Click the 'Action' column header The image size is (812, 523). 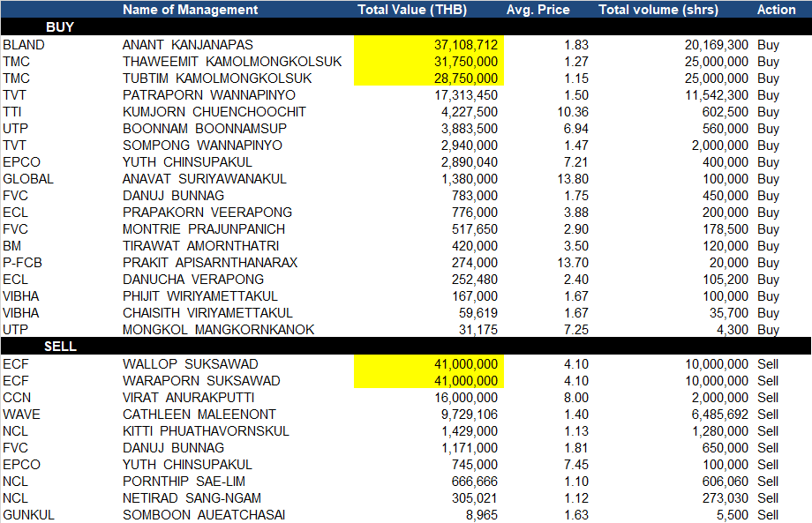(777, 10)
